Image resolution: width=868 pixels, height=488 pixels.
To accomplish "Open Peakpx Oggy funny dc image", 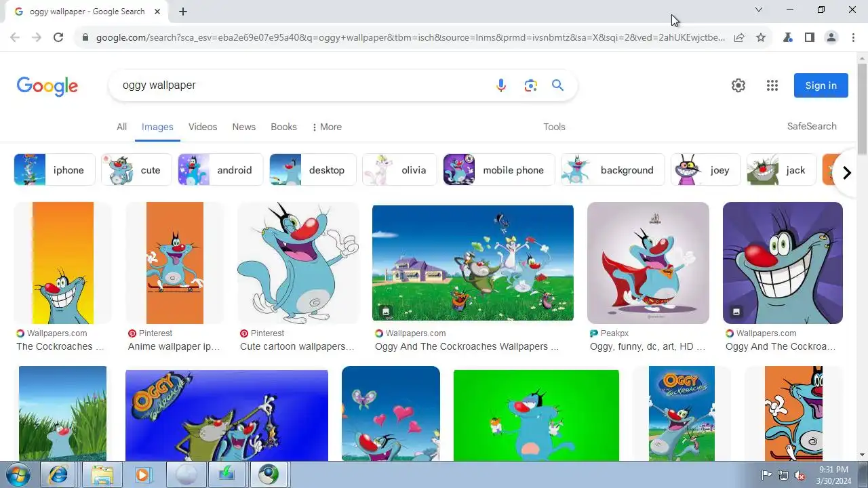I will (648, 263).
